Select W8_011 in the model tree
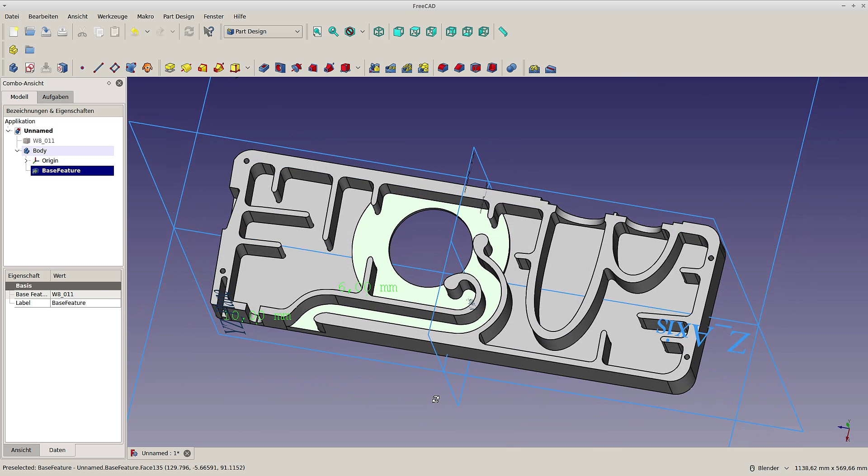Viewport: 868px width, 476px height. tap(43, 141)
